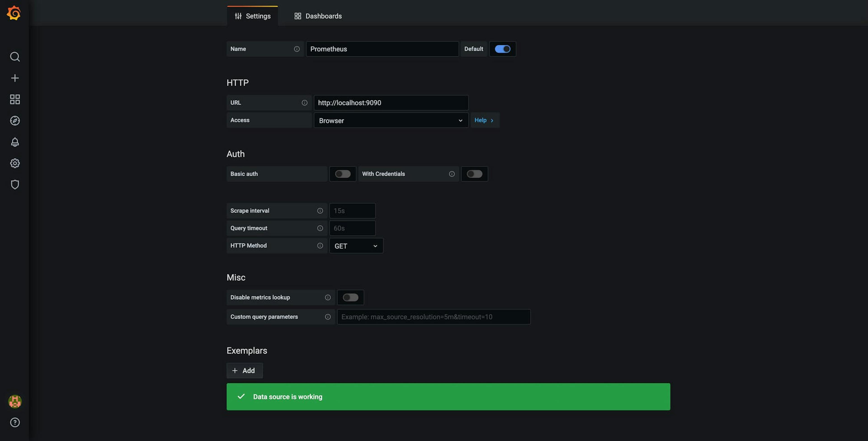Toggle Disable metrics lookup
868x441 pixels.
point(350,297)
